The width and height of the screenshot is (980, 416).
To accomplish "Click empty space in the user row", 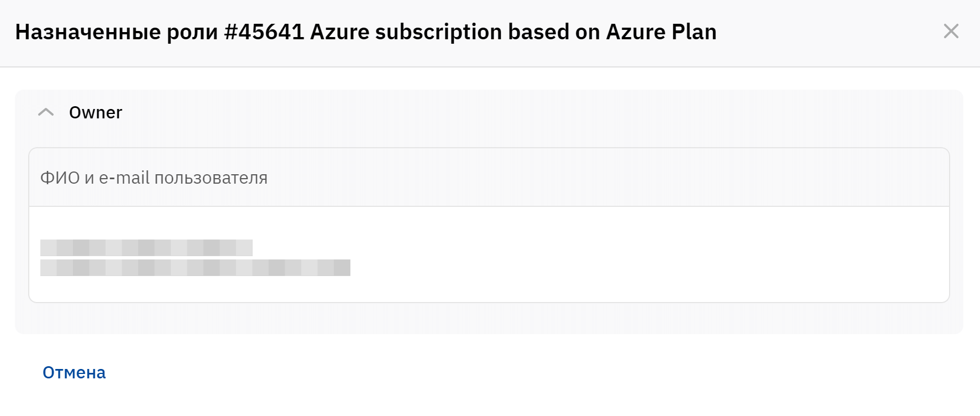I will tap(608, 254).
